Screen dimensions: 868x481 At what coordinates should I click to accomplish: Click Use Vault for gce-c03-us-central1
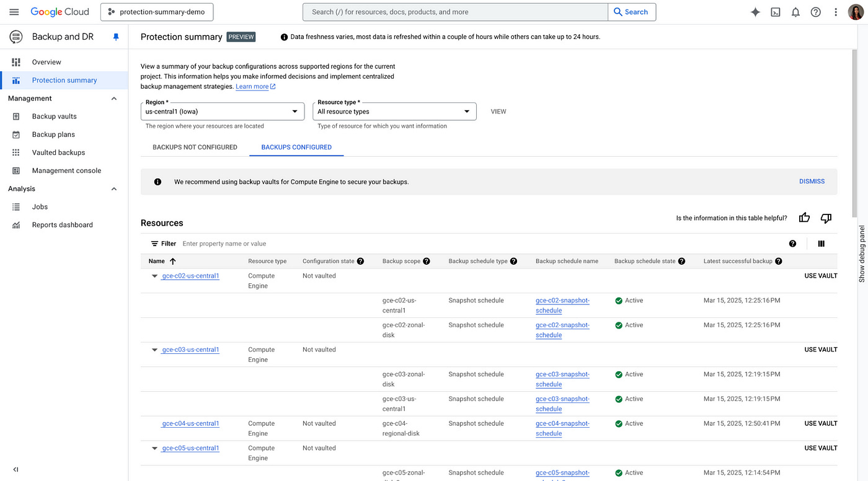coord(821,350)
